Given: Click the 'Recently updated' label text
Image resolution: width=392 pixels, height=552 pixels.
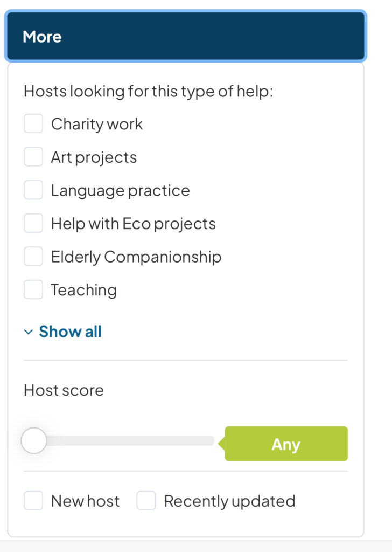Looking at the screenshot, I should [229, 501].
